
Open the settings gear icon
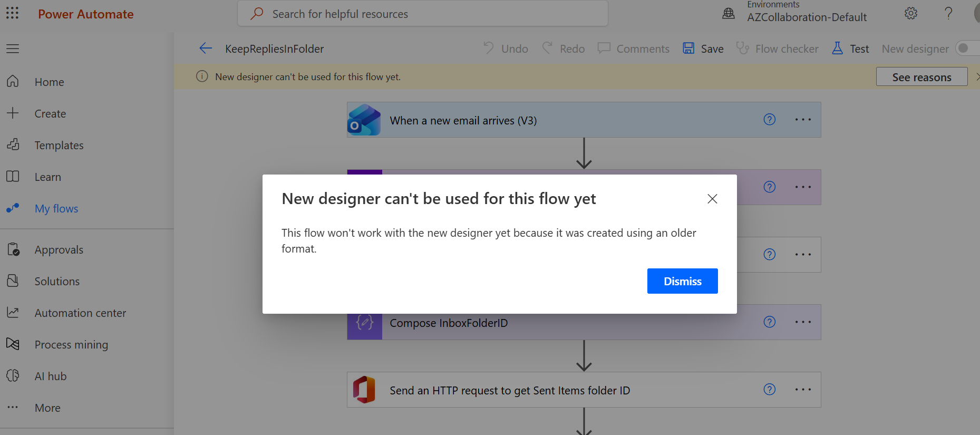910,14
